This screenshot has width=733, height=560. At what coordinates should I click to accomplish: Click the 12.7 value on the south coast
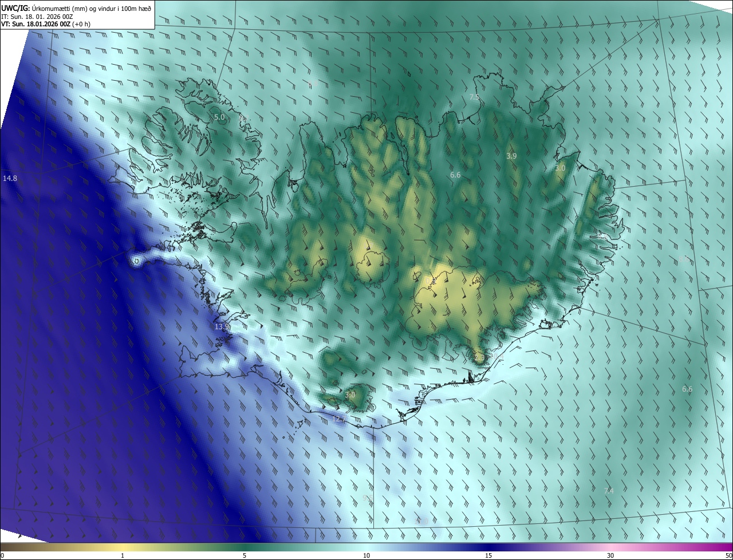(340, 420)
